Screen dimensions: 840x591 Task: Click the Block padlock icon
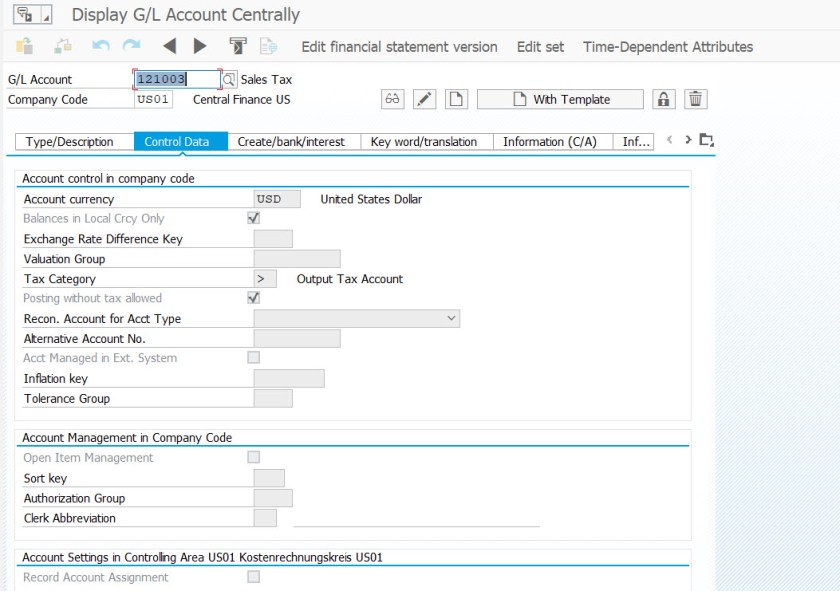pyautogui.click(x=664, y=99)
